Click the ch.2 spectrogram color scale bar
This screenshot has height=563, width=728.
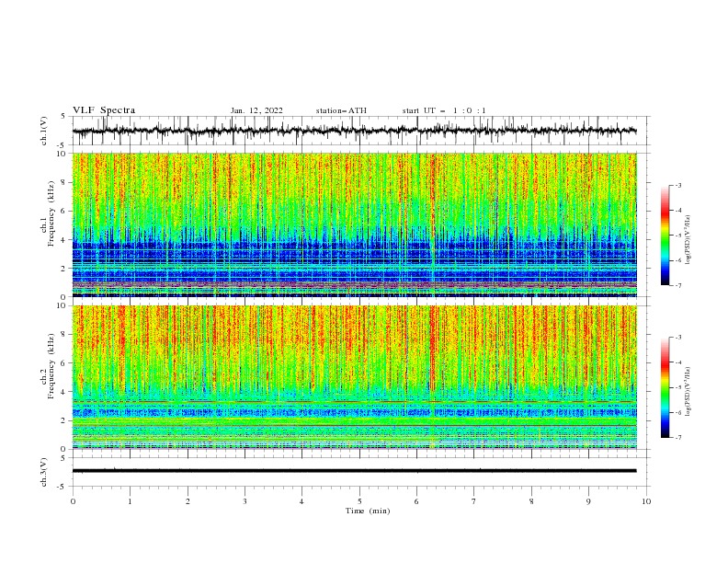tap(665, 387)
